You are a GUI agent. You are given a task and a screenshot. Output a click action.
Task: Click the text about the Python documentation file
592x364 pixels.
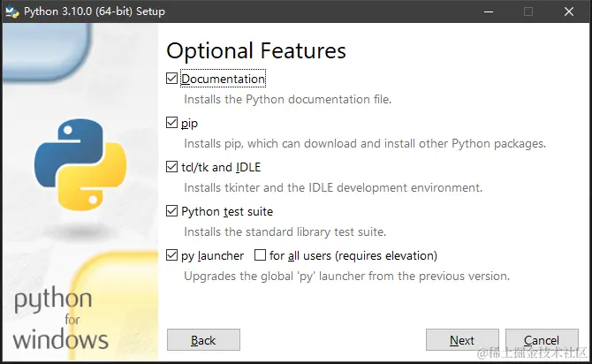[287, 99]
